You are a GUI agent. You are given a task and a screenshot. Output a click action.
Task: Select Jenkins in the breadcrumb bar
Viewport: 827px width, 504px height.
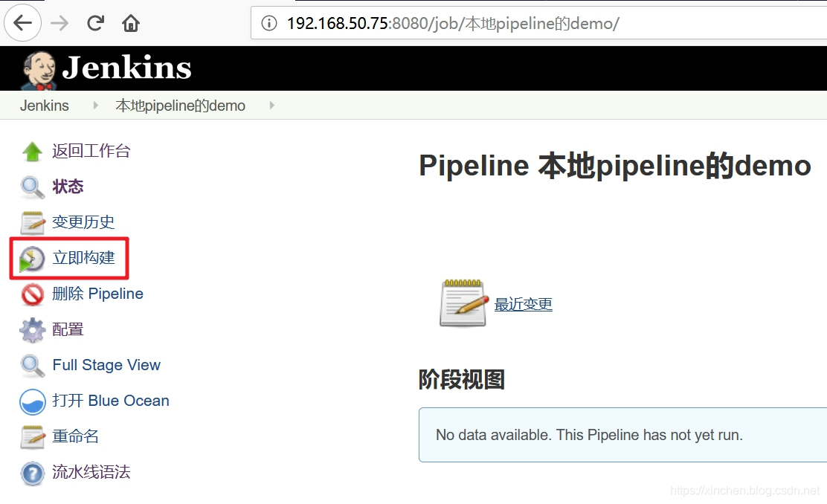[x=45, y=106]
